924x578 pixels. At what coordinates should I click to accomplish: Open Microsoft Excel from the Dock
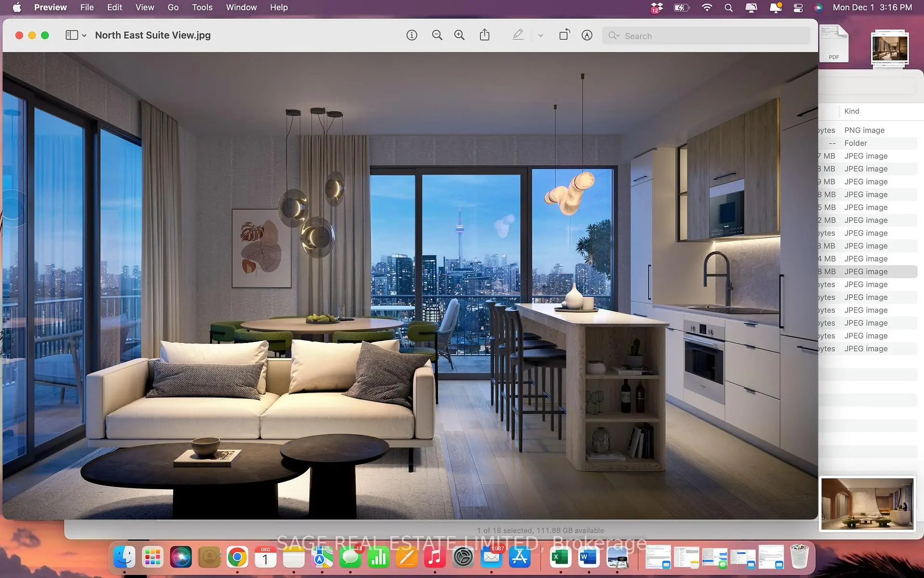tap(560, 558)
